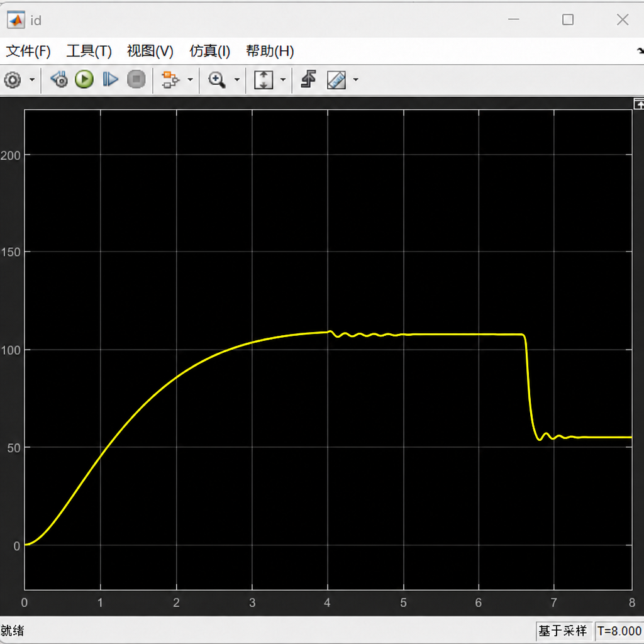
Task: Run the simulation with green play button
Action: (x=84, y=79)
